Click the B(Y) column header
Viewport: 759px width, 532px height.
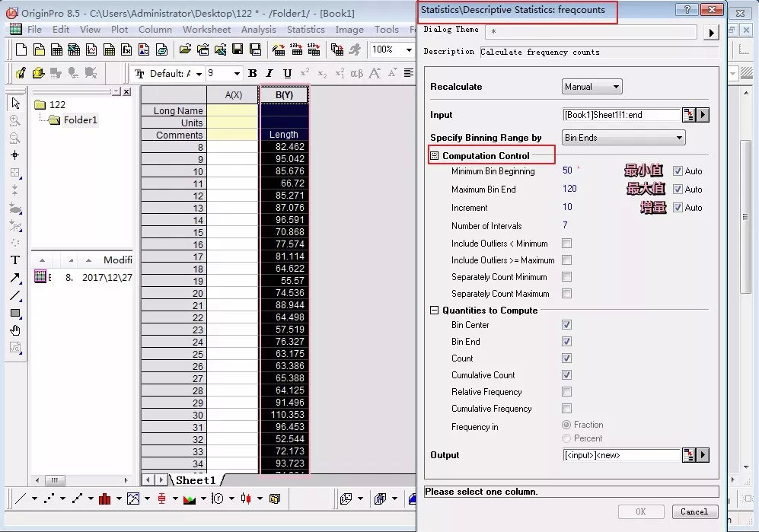tap(285, 95)
